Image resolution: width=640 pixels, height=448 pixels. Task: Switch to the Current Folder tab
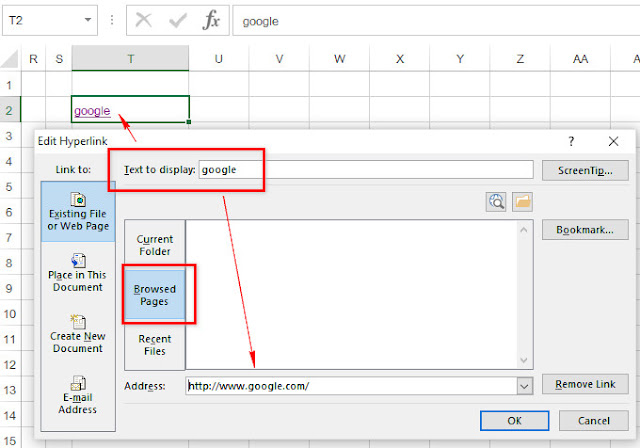[155, 245]
